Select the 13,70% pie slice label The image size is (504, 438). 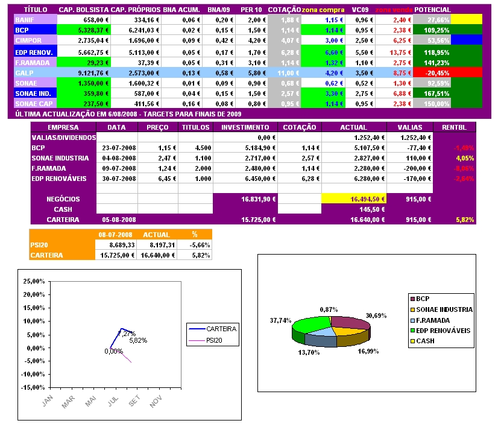[x=309, y=352]
